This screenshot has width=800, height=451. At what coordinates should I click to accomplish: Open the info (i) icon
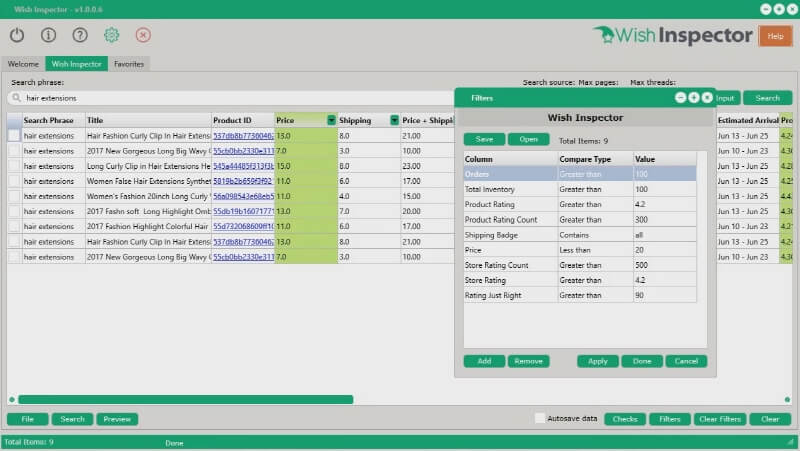click(x=48, y=35)
